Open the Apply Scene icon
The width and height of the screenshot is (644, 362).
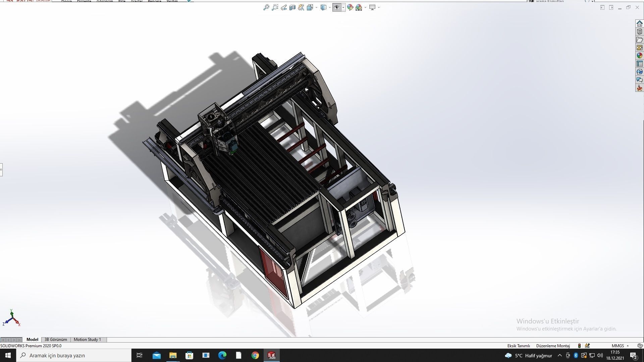[359, 7]
